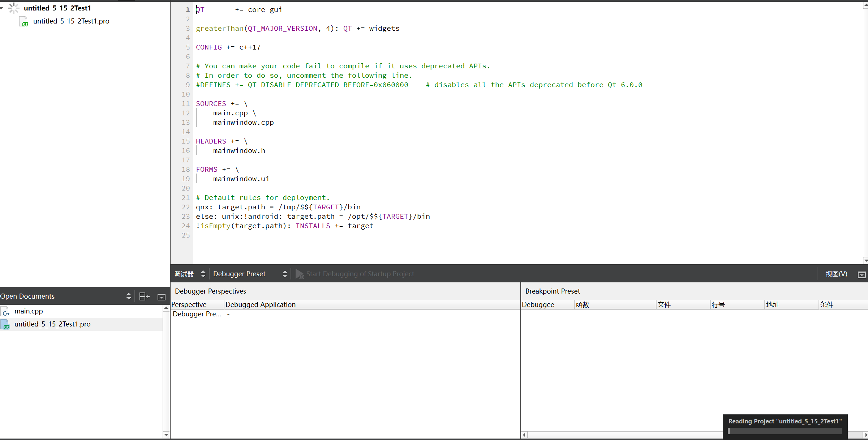Click the main.cpp C++ file icon
This screenshot has height=440, width=868.
[5, 312]
